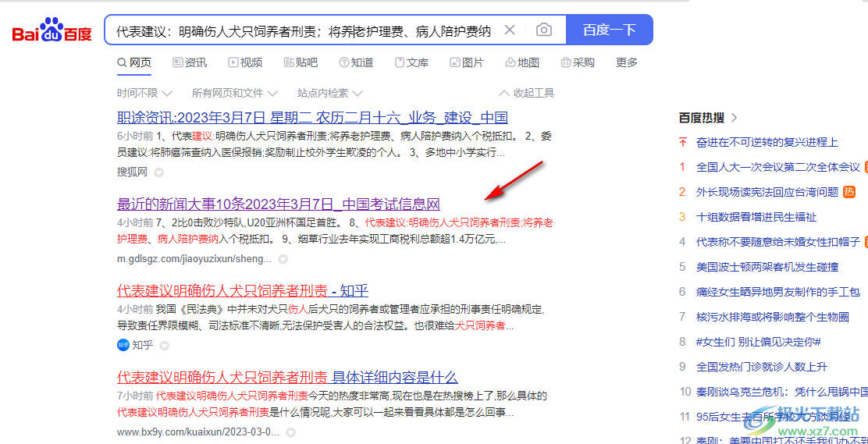Switch to the 视频 tab

(245, 62)
